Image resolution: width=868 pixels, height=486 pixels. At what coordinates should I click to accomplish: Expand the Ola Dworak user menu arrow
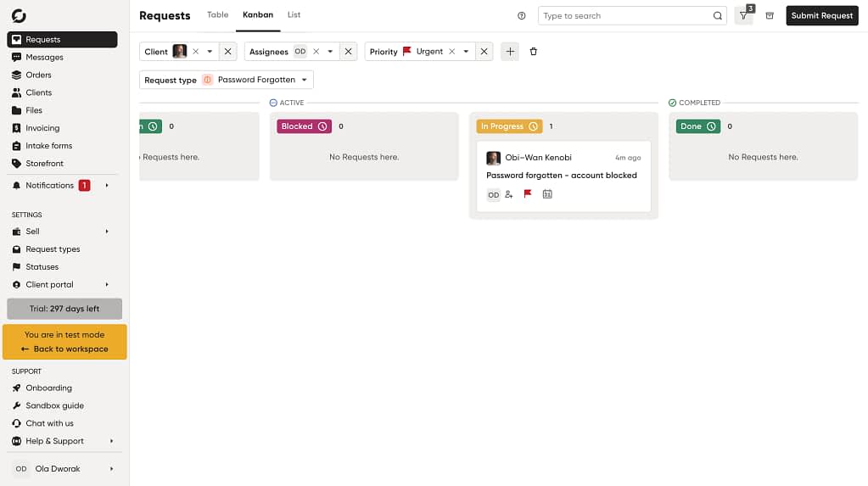click(111, 469)
